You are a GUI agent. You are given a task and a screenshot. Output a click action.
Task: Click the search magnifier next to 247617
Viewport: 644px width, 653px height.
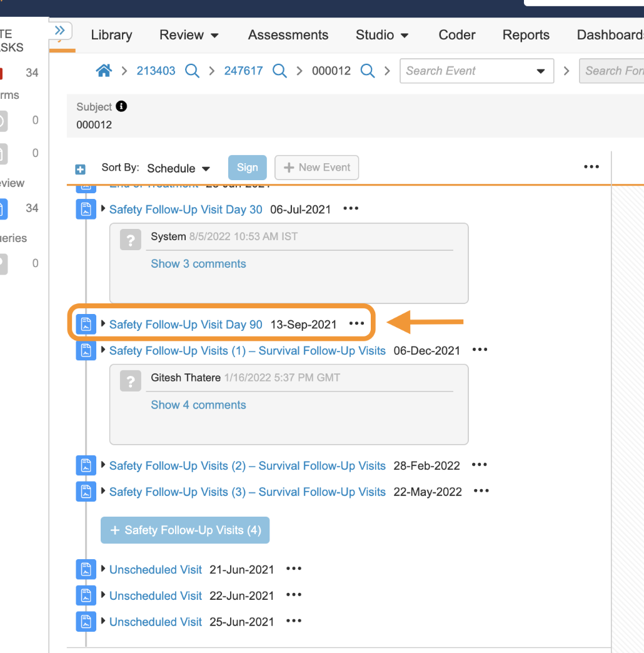(x=280, y=71)
